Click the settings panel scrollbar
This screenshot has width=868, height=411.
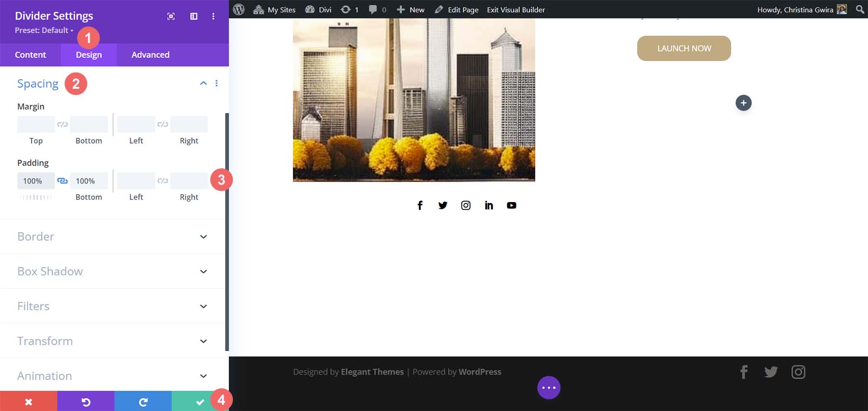click(x=227, y=232)
